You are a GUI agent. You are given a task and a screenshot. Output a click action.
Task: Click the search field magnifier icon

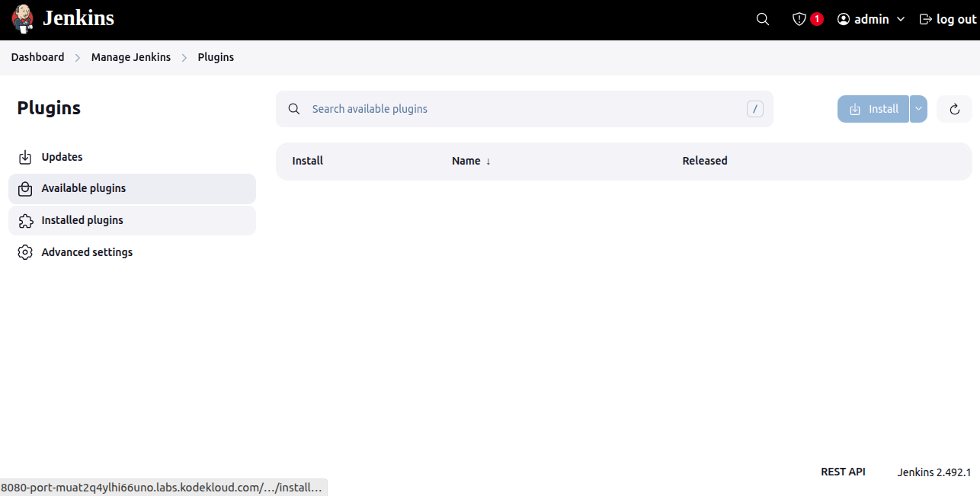(x=294, y=109)
